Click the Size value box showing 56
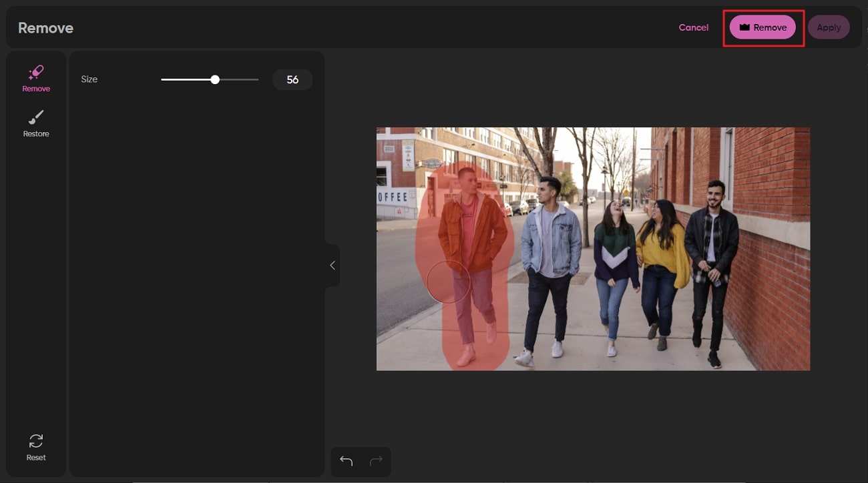 [x=292, y=79]
